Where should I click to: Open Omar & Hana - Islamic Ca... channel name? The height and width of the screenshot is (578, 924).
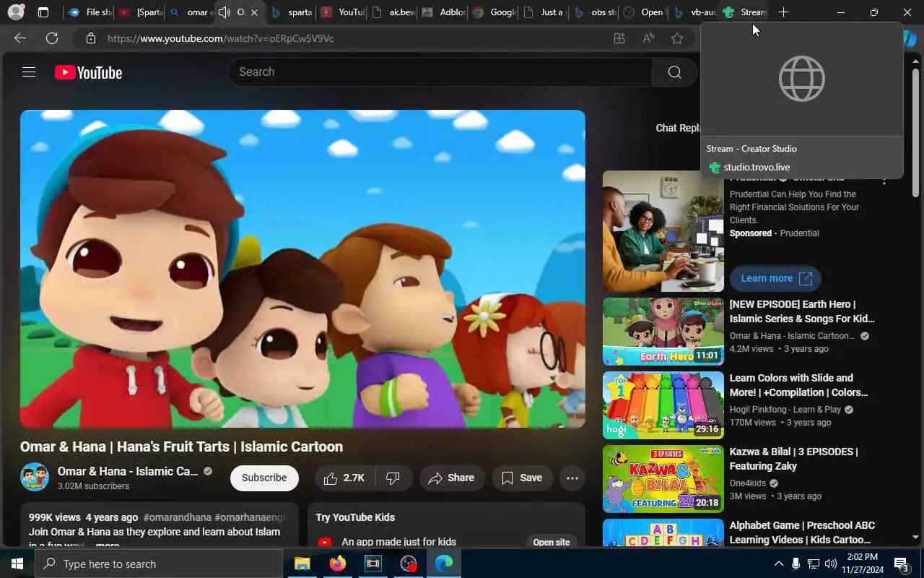[x=128, y=471]
